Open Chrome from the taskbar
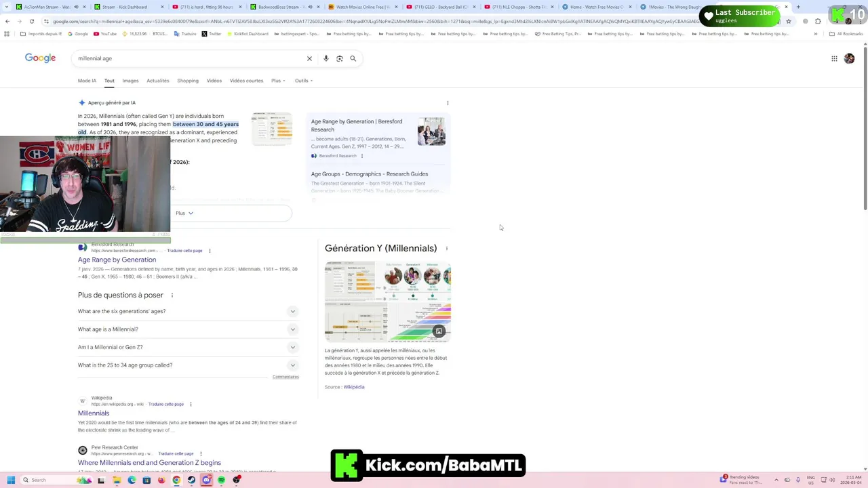Image resolution: width=868 pixels, height=488 pixels. pos(176,480)
